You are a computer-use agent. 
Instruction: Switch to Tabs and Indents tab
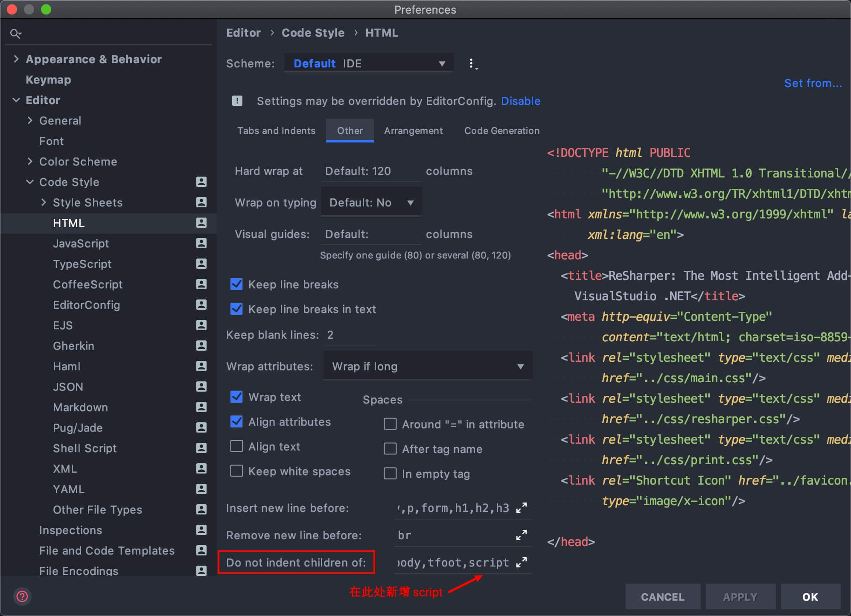click(x=276, y=131)
